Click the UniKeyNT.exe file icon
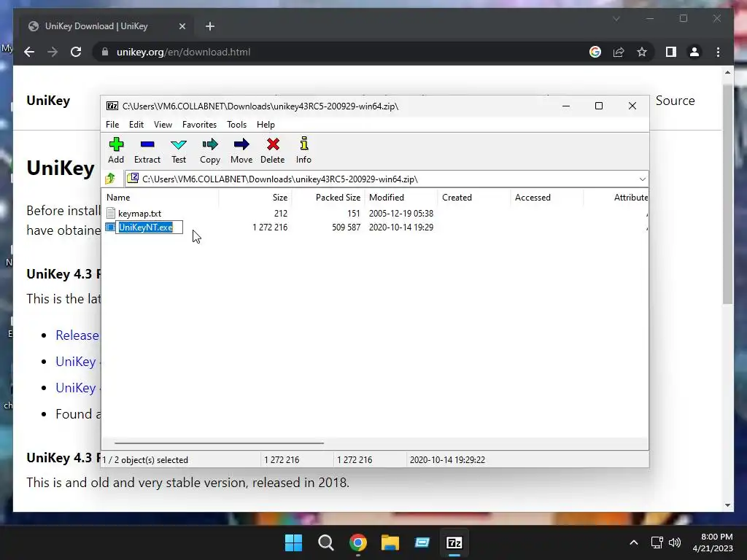Viewport: 747px width, 560px height. (110, 227)
